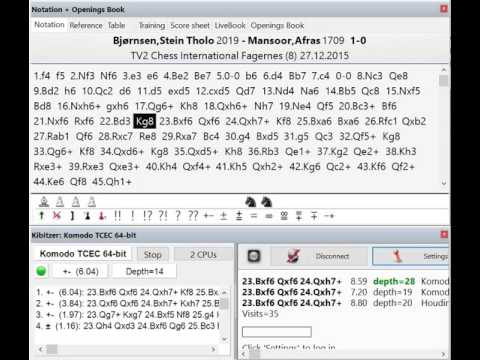
Task: Annotate move with '!?' interesting symbol
Action: click(147, 215)
